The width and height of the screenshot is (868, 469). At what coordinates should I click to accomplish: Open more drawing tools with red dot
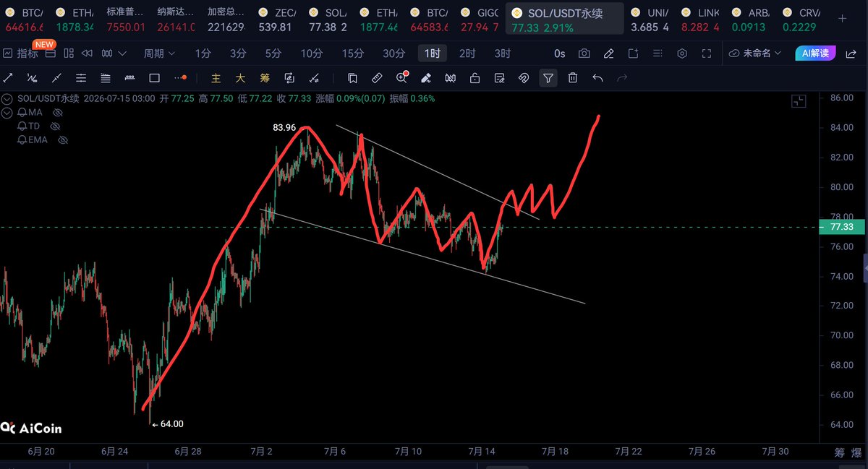[x=179, y=78]
